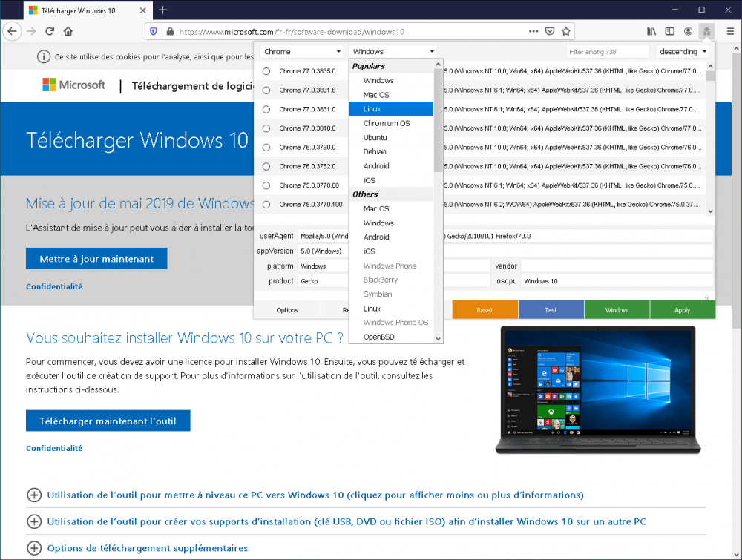
Task: Reload the page with the refresh icon
Action: pyautogui.click(x=50, y=32)
